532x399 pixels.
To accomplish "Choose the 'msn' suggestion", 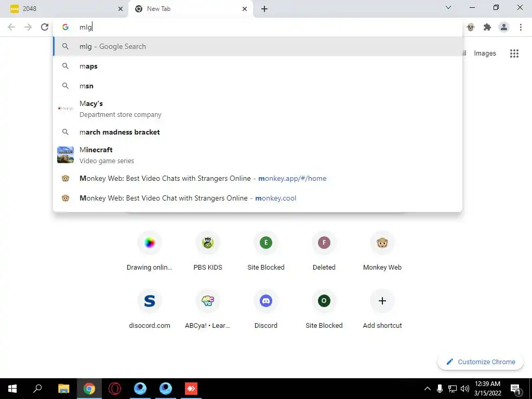I will pyautogui.click(x=258, y=86).
